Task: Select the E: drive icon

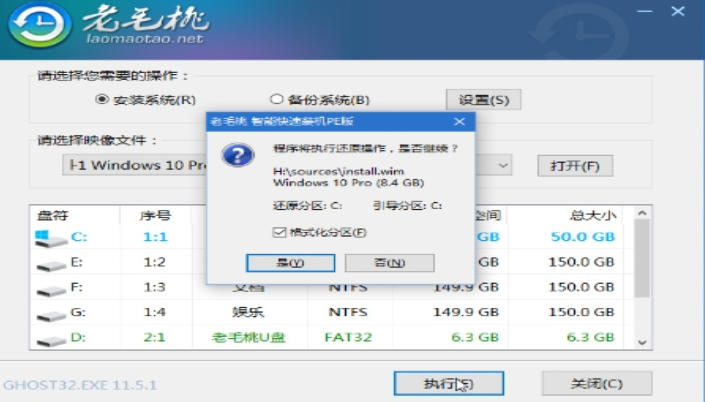Action: [x=51, y=266]
